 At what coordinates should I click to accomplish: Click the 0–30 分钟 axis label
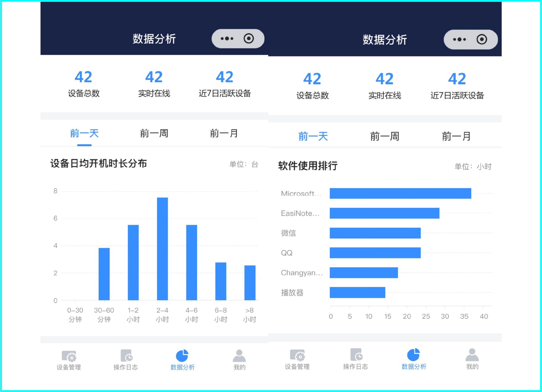click(x=75, y=315)
